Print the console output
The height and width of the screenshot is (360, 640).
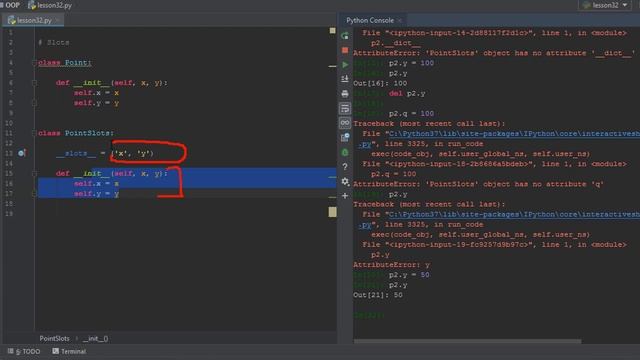click(345, 93)
